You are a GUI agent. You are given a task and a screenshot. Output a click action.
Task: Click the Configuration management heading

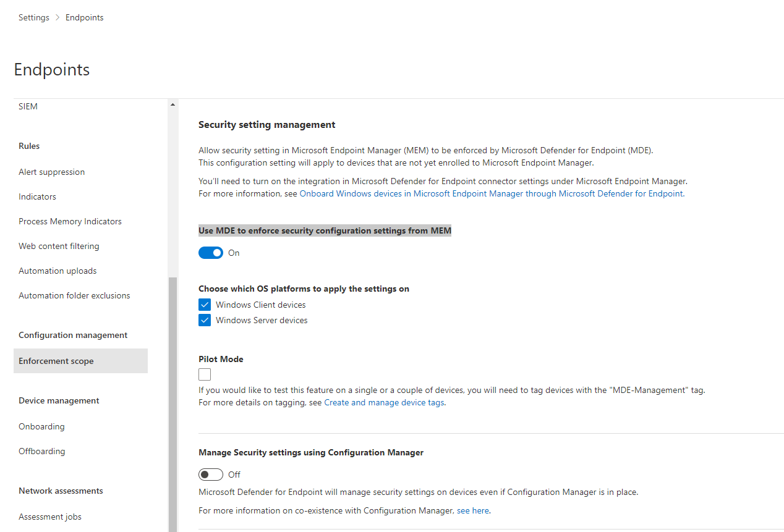(73, 335)
